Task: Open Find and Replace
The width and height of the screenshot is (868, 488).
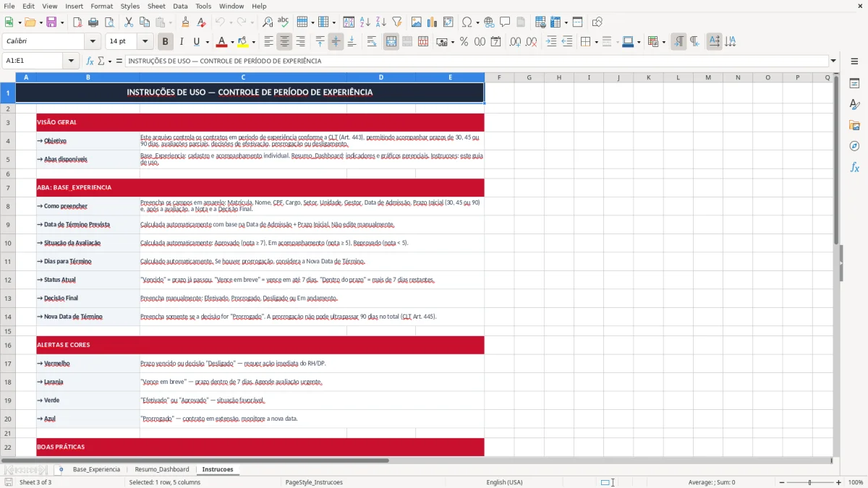Action: (x=268, y=22)
